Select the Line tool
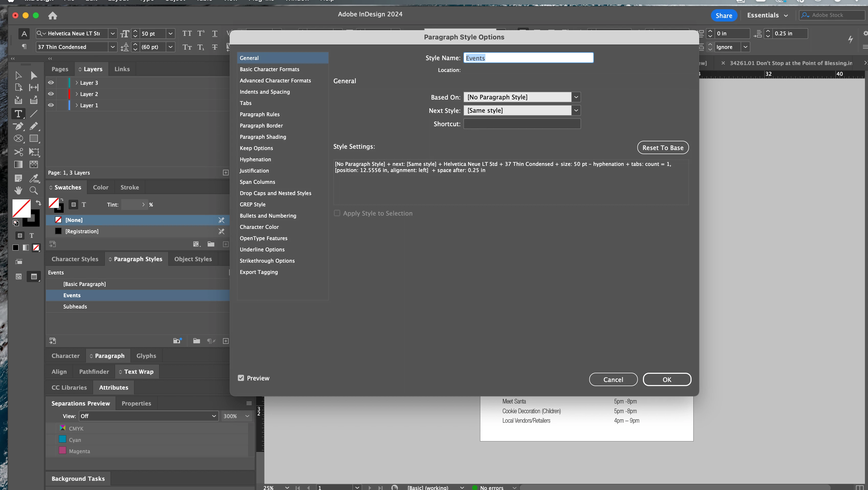This screenshot has height=490, width=868. coord(34,114)
